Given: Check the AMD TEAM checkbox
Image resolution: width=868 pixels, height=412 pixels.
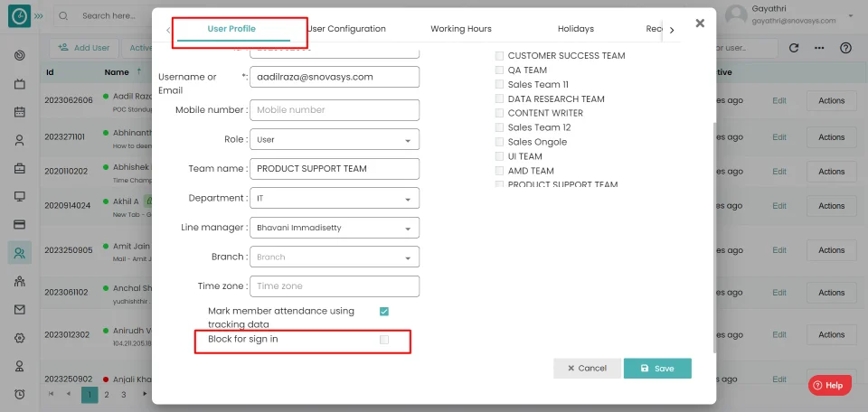Looking at the screenshot, I should (499, 171).
